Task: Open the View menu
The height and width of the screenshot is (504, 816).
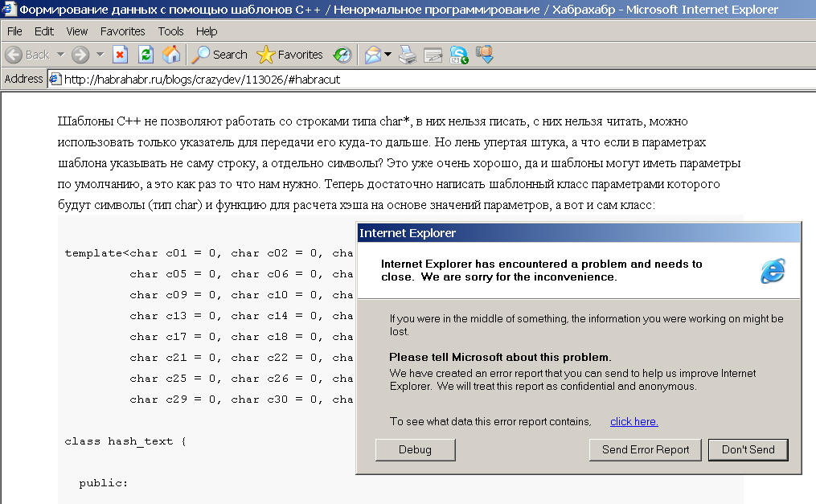Action: coord(77,31)
